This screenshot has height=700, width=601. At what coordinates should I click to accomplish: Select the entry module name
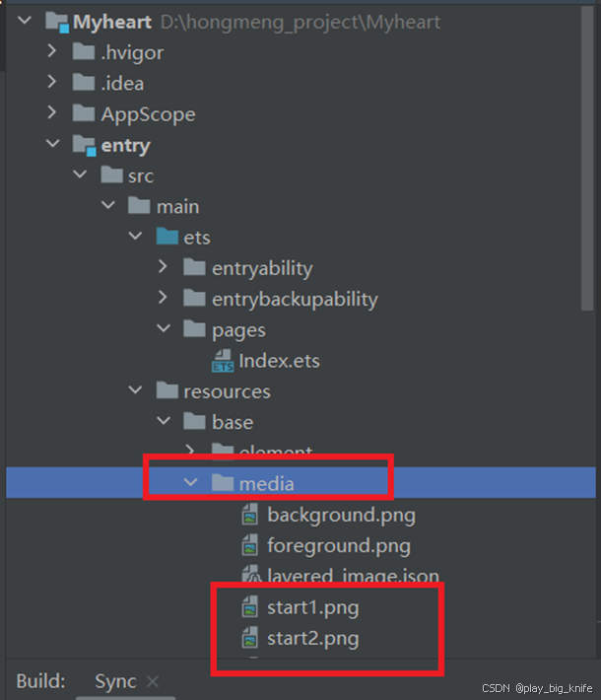[x=126, y=146]
